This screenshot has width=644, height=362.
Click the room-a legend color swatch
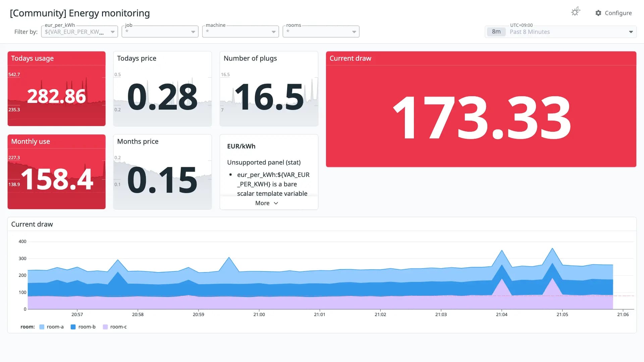point(42,327)
